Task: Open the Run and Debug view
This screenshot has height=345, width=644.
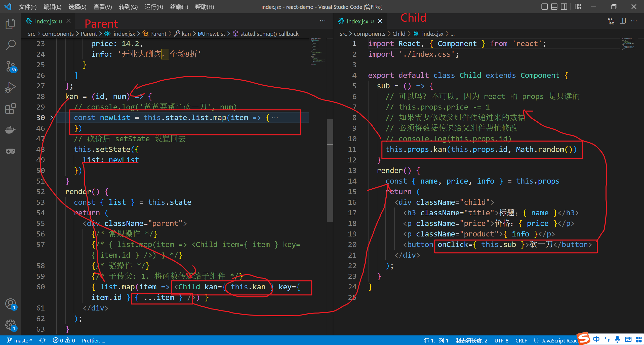Action: (x=10, y=88)
